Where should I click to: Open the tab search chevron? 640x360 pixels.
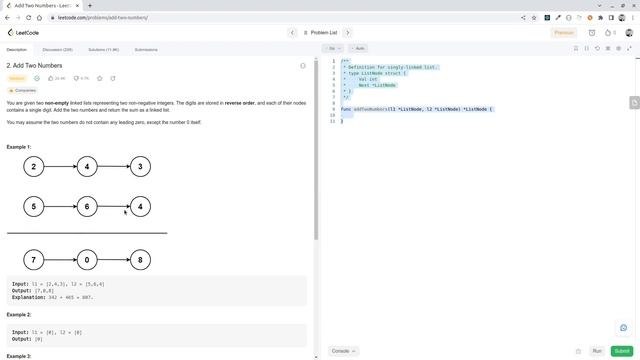599,6
